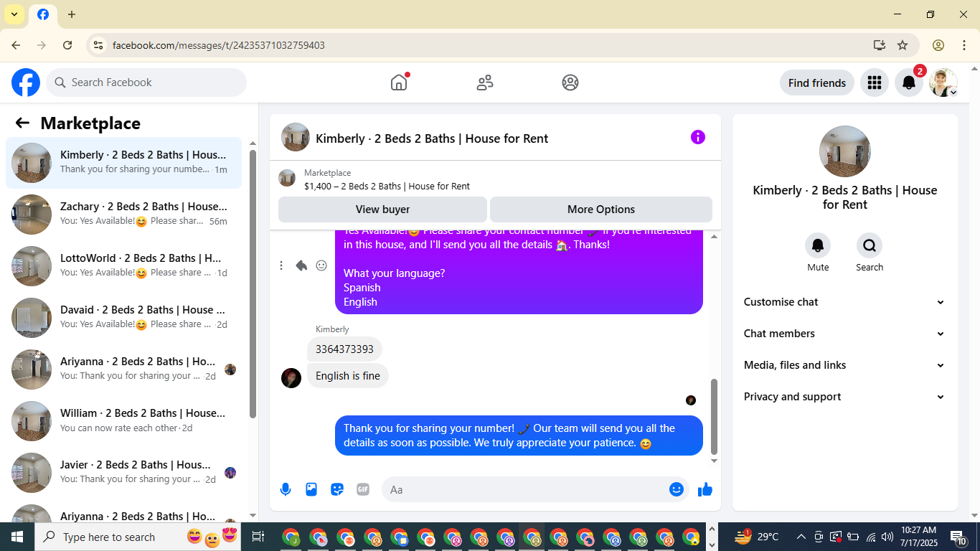Open LottoWorld conversation in the list
Viewport: 980px width, 551px height.
tap(124, 265)
